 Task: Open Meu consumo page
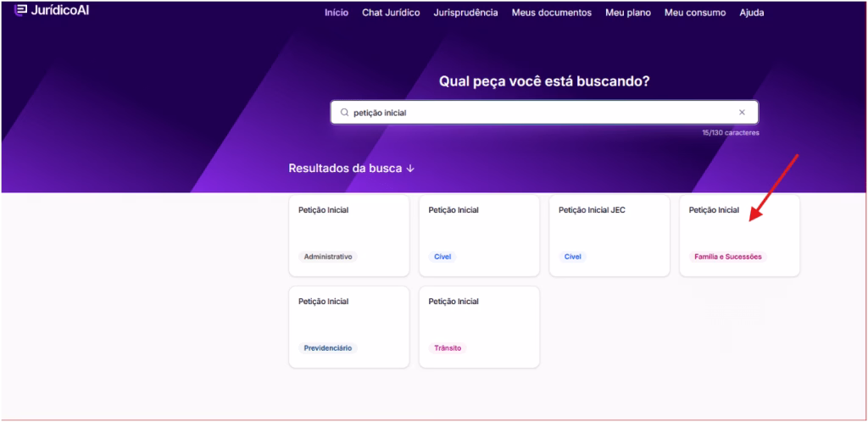(x=695, y=13)
